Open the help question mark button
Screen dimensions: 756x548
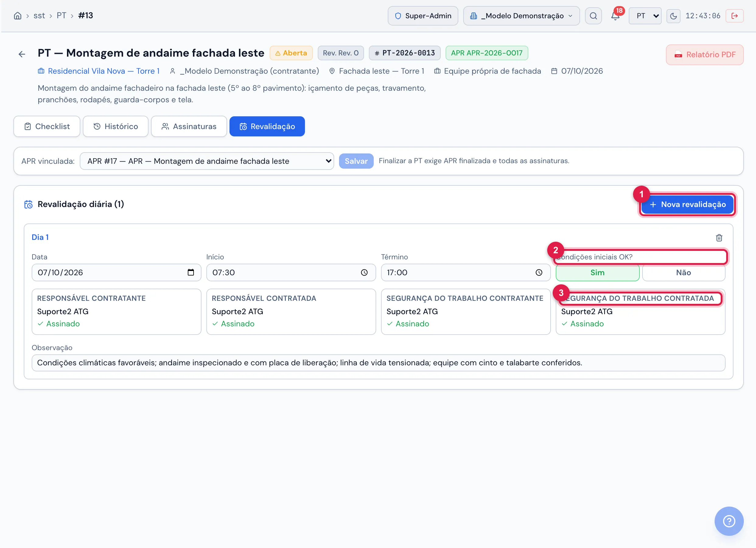[x=729, y=521]
